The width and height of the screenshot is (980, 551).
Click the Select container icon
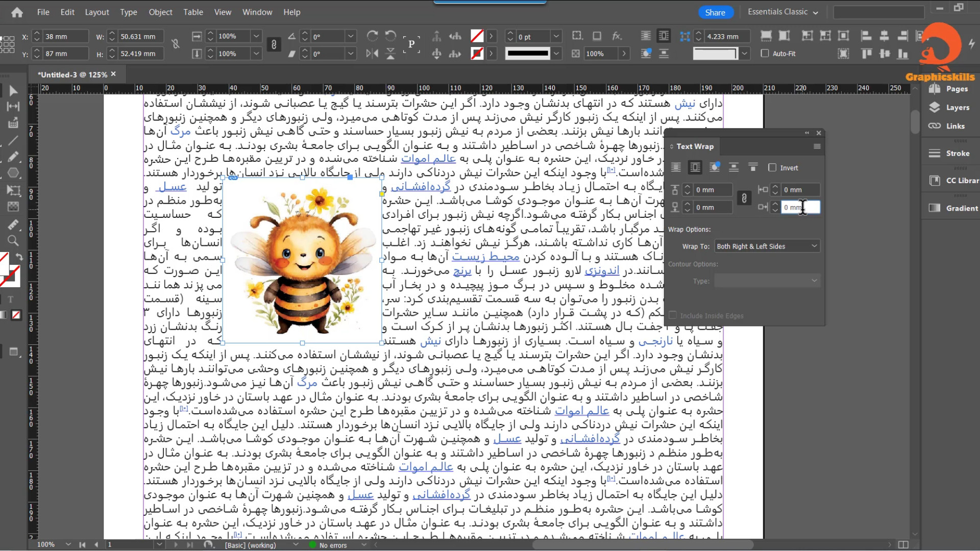tap(437, 36)
